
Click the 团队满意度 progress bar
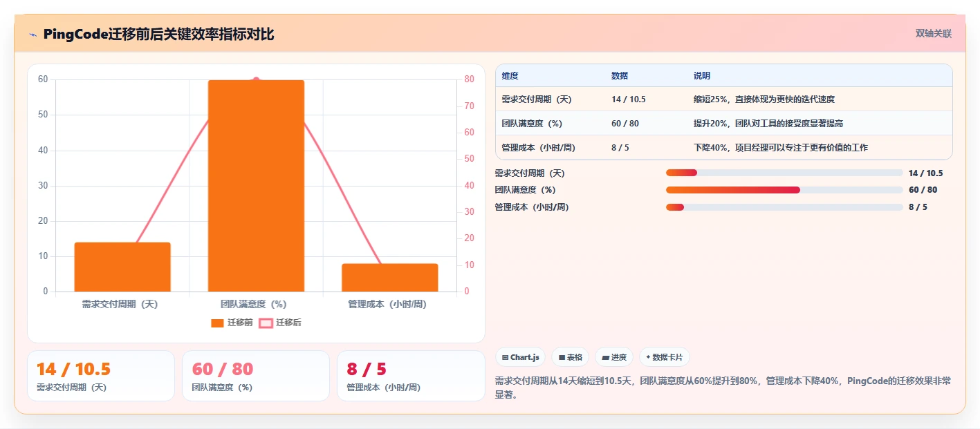784,190
